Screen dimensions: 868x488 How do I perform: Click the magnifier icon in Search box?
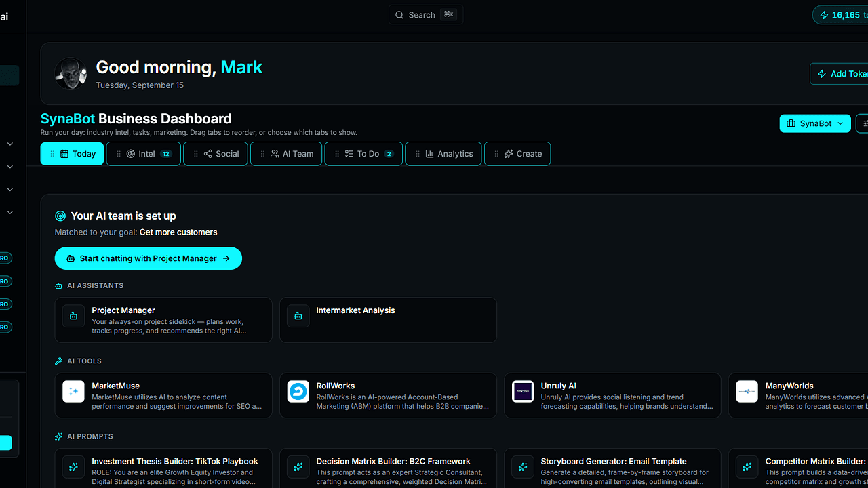tap(400, 15)
